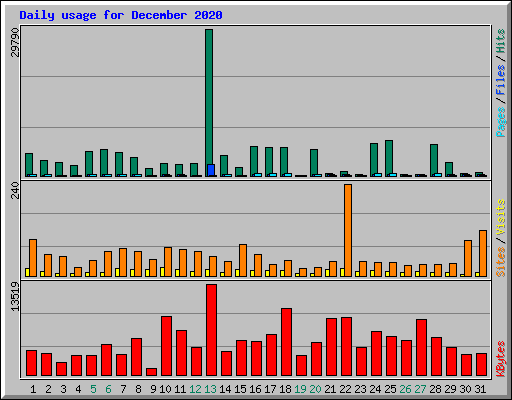Click the yellow sites bar for day 1
The height and width of the screenshot is (400, 512).
pos(27,272)
